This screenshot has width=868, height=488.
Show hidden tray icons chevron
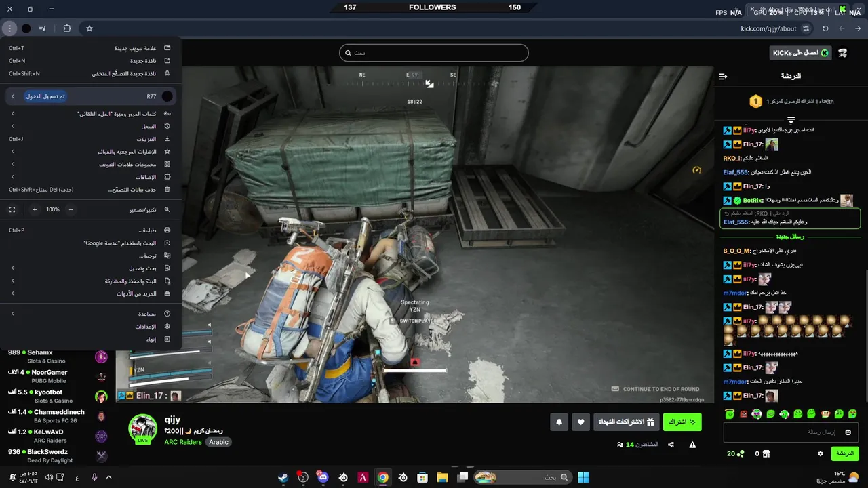pos(108,477)
